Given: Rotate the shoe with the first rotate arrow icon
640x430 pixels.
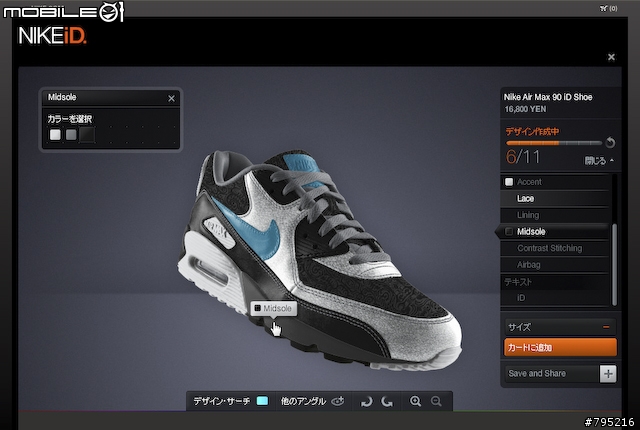Looking at the screenshot, I should pyautogui.click(x=367, y=401).
